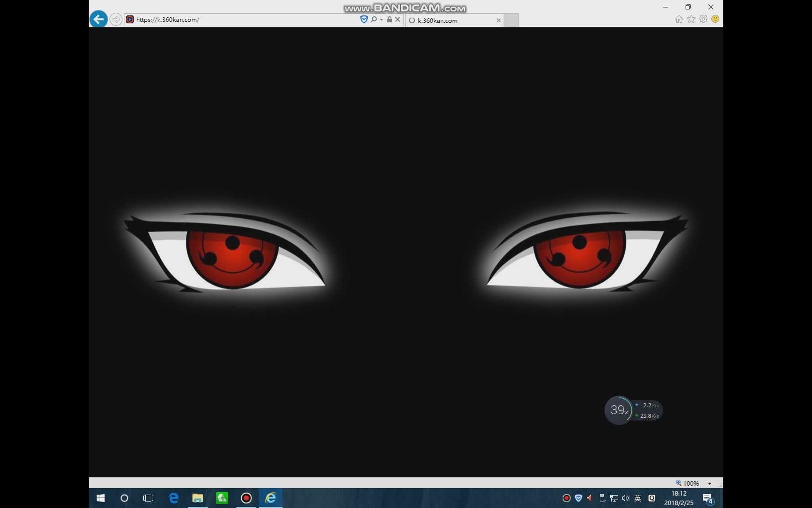
Task: Open the Windows Start menu
Action: coord(101,498)
